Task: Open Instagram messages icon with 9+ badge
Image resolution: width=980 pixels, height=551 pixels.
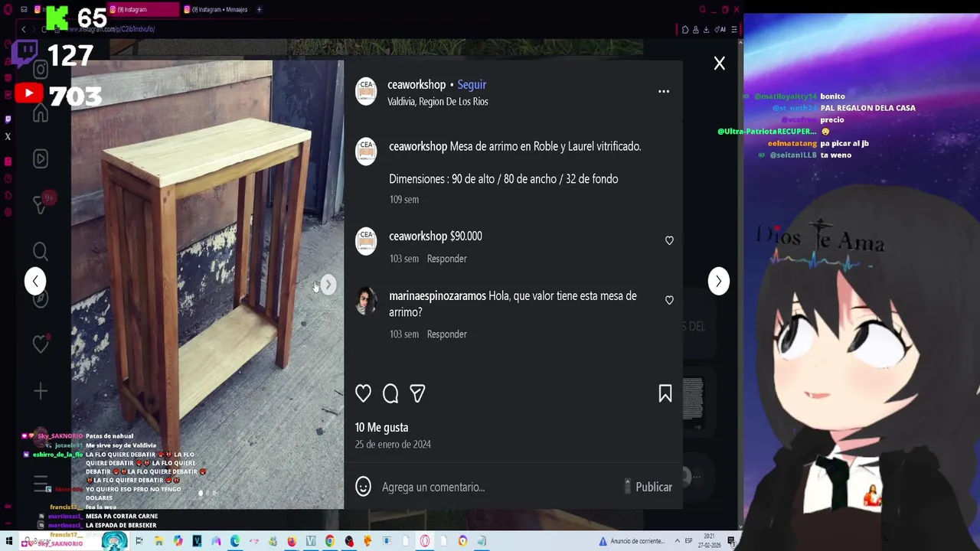Action: click(42, 204)
